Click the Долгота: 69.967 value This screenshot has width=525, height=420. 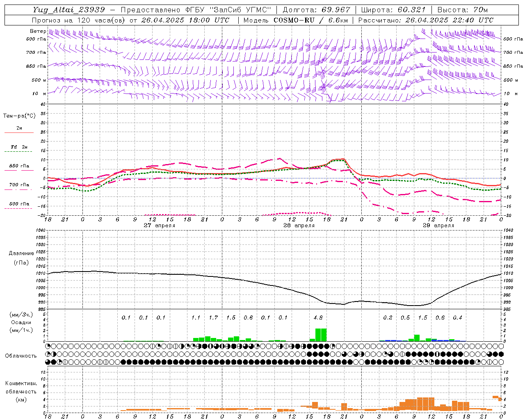317,10
